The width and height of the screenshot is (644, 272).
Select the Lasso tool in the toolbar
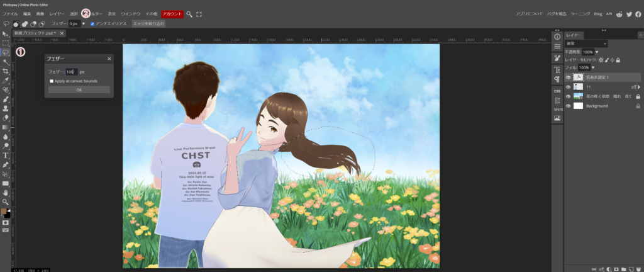click(x=6, y=52)
